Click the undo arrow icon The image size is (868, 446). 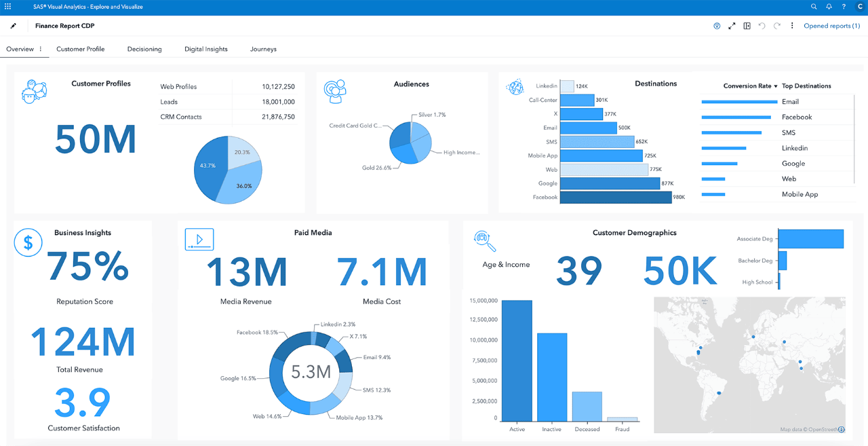coord(762,26)
